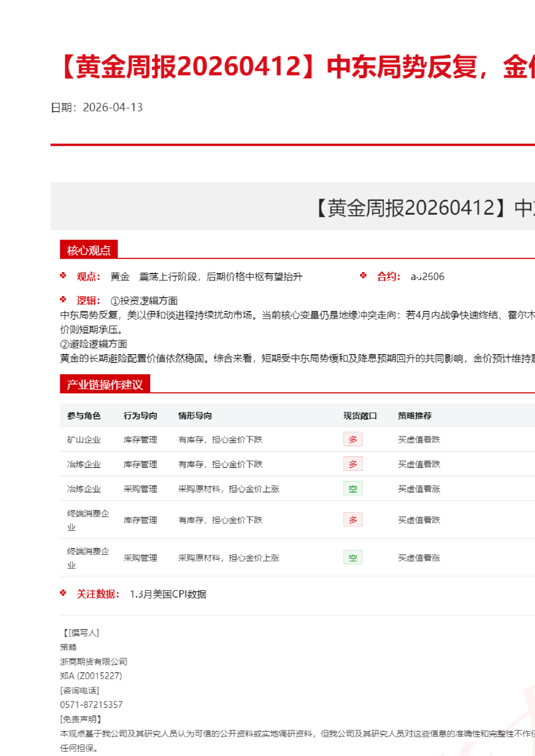Click the 情形导向 column header
The image size is (535, 756).
point(195,416)
